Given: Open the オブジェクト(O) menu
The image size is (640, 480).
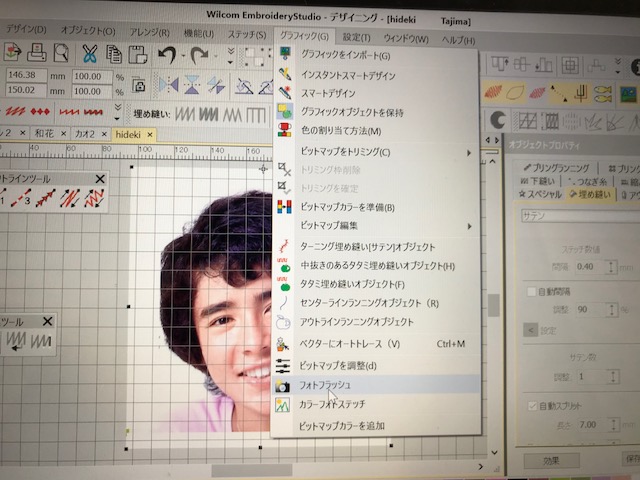Looking at the screenshot, I should (88, 31).
